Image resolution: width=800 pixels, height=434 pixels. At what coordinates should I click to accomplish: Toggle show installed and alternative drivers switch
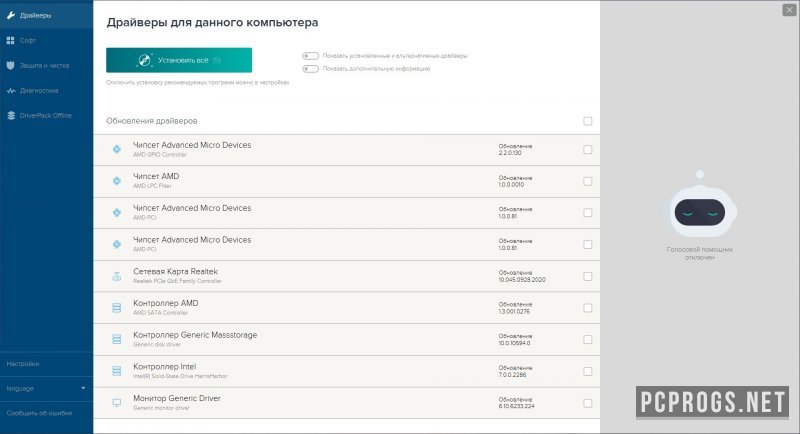(x=310, y=56)
